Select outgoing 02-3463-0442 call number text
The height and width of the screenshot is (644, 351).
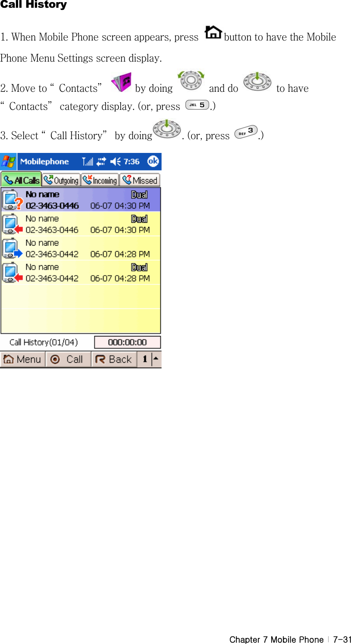52,254
